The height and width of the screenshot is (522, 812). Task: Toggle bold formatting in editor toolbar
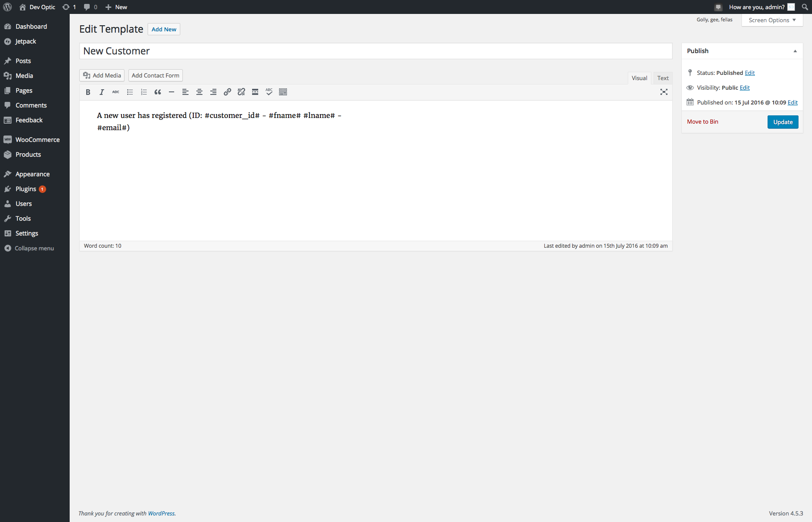pyautogui.click(x=88, y=92)
